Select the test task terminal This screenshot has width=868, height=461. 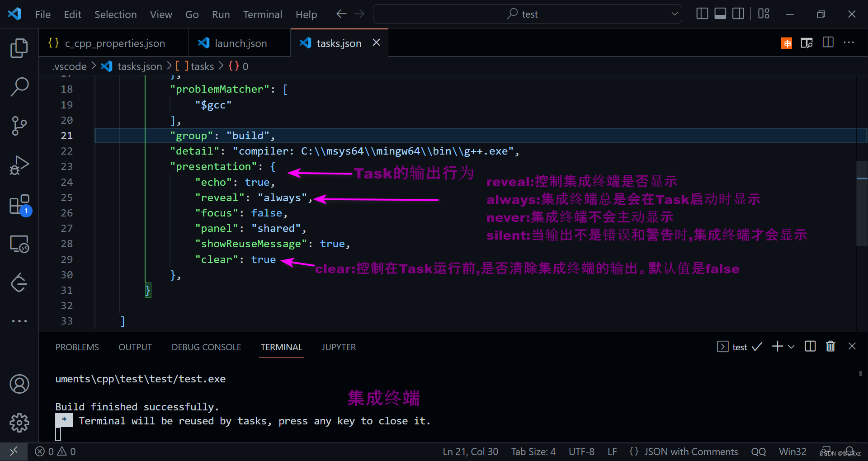(739, 347)
